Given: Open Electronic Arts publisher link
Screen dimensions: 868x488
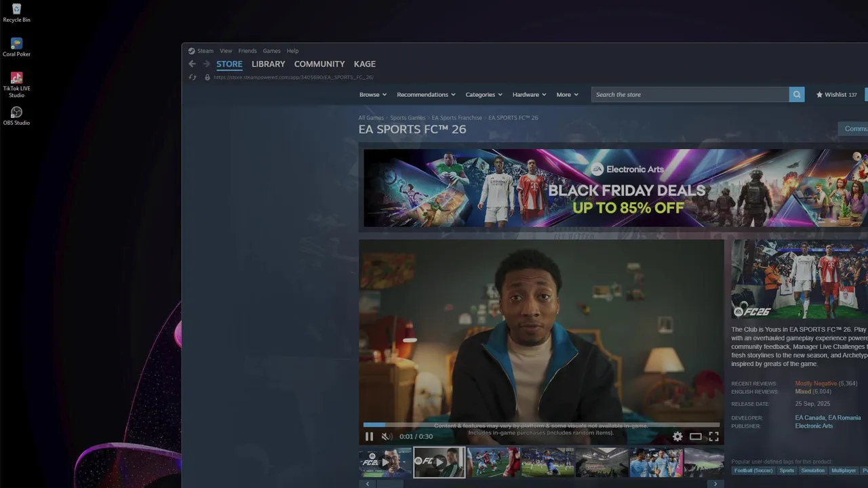Looking at the screenshot, I should click(x=814, y=426).
